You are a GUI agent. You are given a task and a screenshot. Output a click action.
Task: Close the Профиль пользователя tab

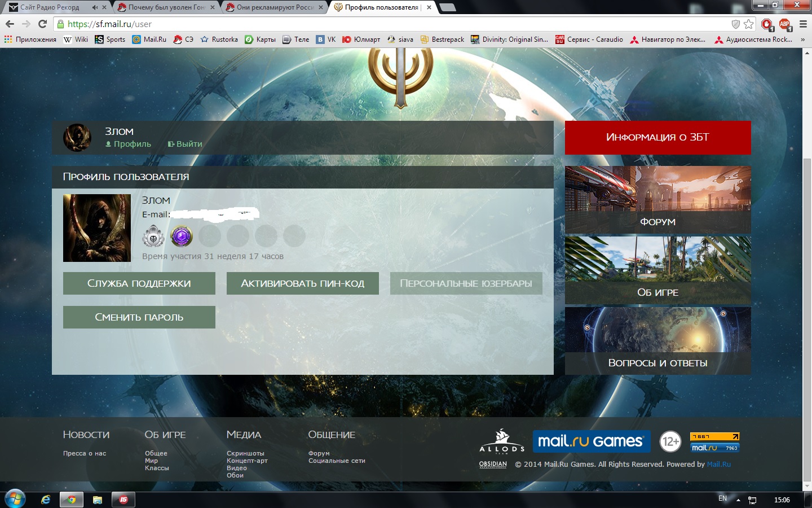tap(429, 7)
